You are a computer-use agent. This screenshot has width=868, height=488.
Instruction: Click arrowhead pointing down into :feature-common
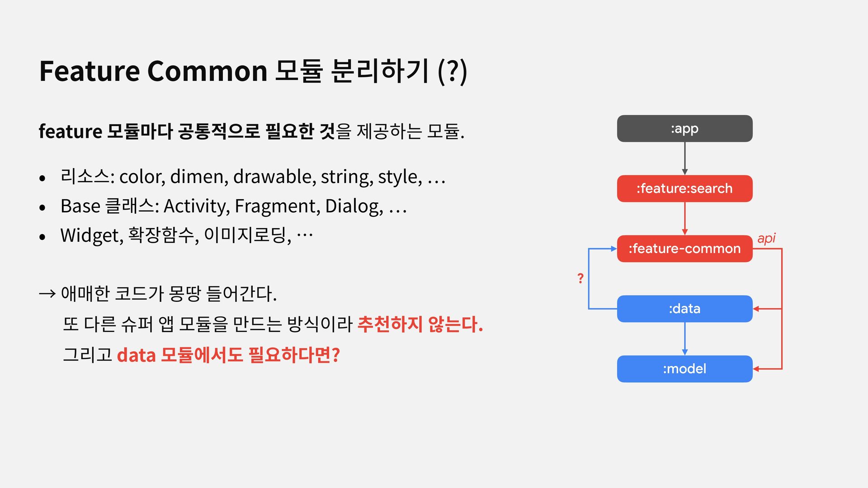(685, 232)
